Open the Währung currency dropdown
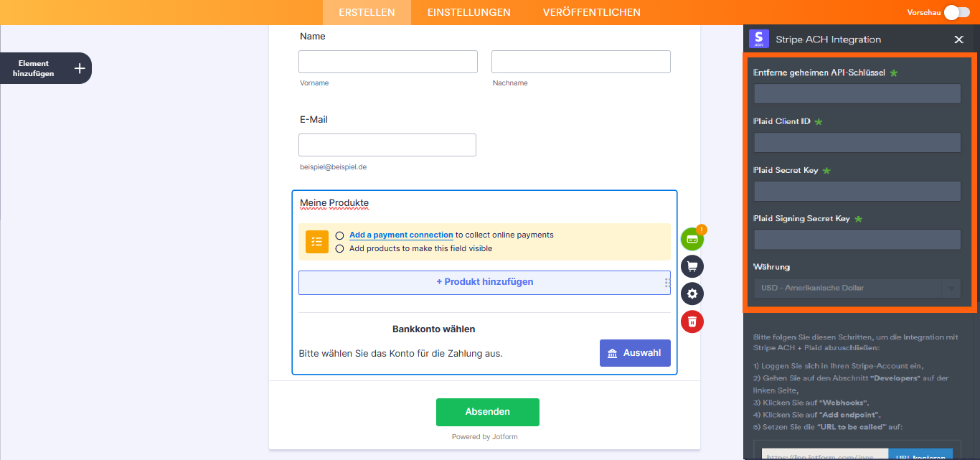This screenshot has height=460, width=980. (x=857, y=288)
